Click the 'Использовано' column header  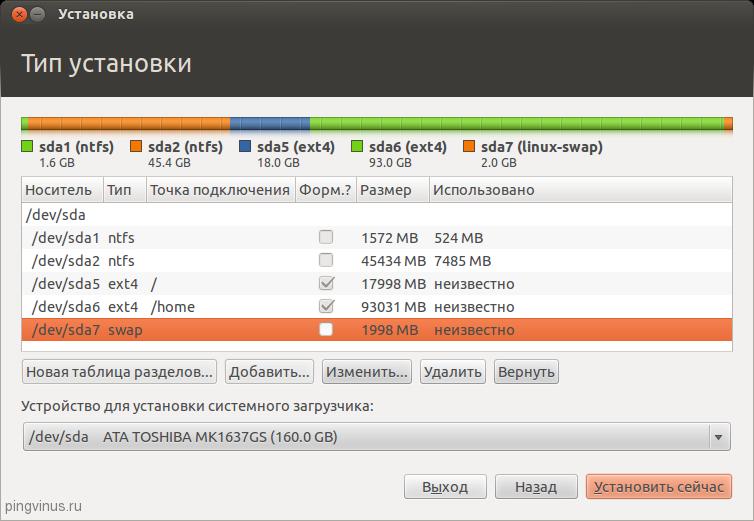(x=580, y=190)
